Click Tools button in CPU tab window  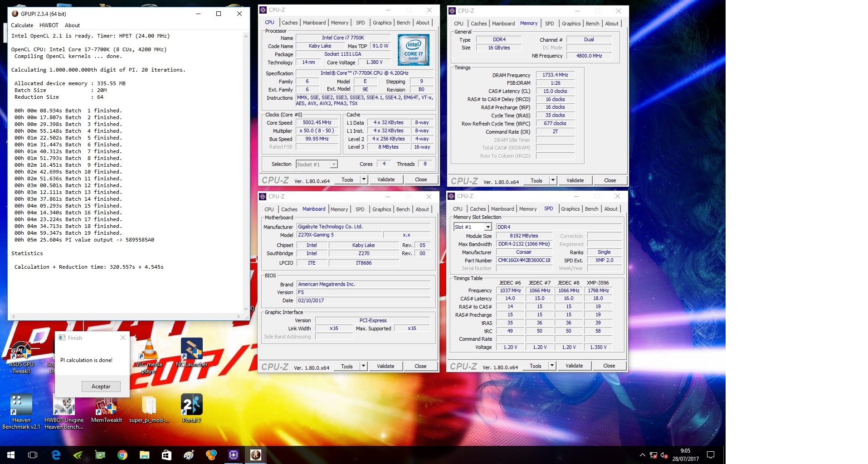tap(347, 179)
